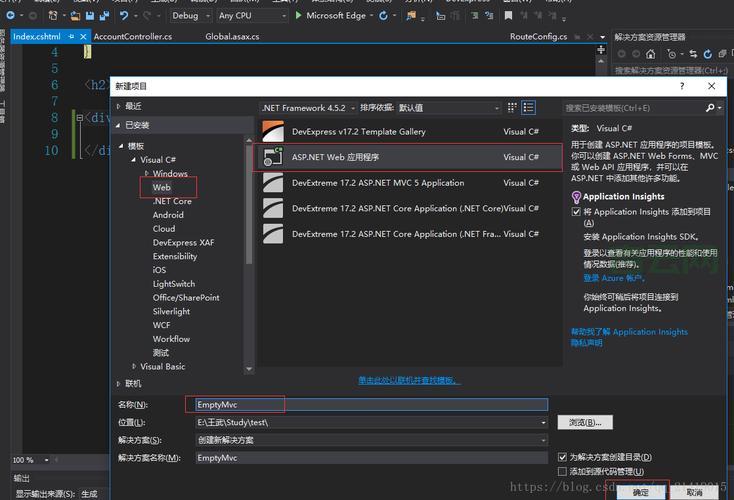This screenshot has height=500, width=734.
Task: Click the Application Insights lightbulb icon
Action: point(576,197)
